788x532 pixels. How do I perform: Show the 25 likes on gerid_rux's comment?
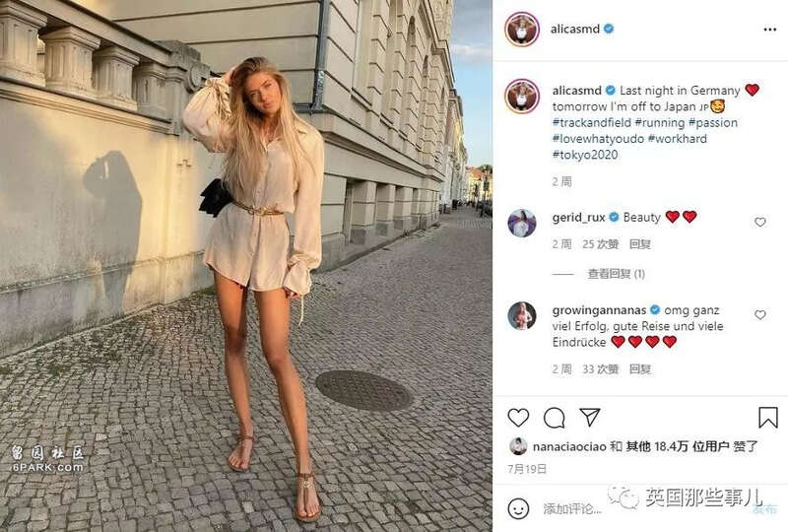[600, 244]
